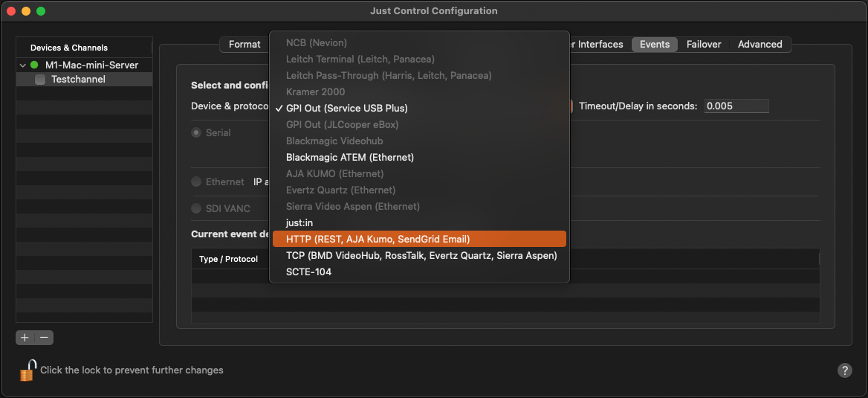
Task: Select M1-Mac-mini-Server in Devices list
Action: [84, 65]
